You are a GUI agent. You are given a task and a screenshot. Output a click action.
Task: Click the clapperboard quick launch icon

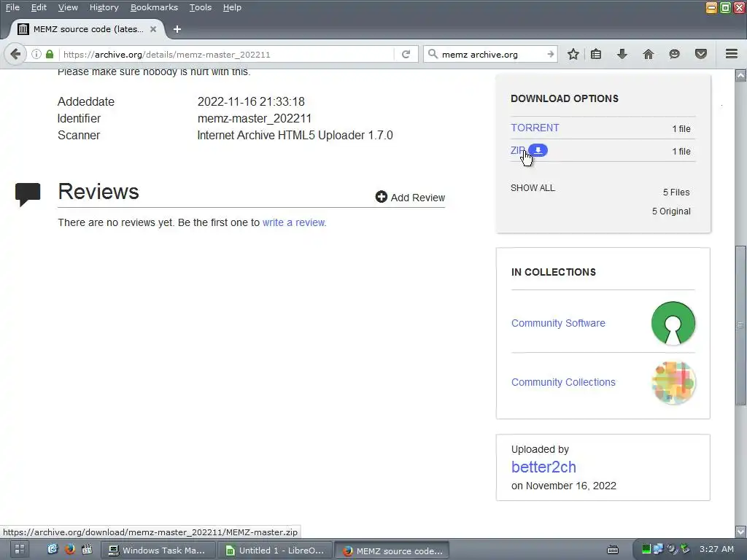87,549
